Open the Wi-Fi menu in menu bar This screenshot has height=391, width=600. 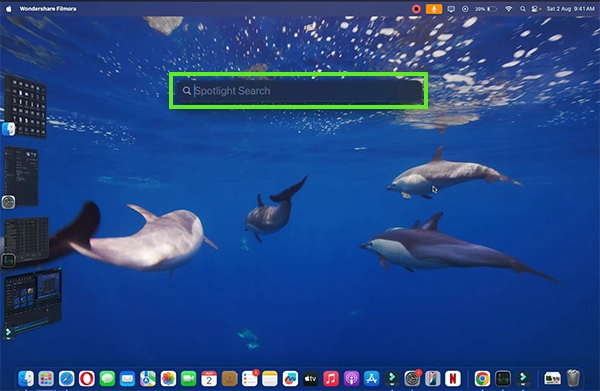(509, 8)
